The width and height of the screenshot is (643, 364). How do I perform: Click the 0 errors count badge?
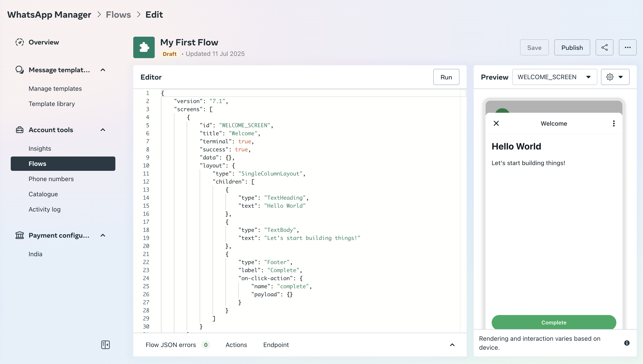pos(205,345)
